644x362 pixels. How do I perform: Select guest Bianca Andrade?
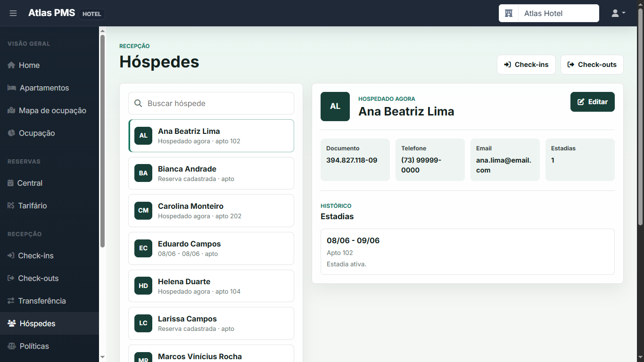point(211,173)
